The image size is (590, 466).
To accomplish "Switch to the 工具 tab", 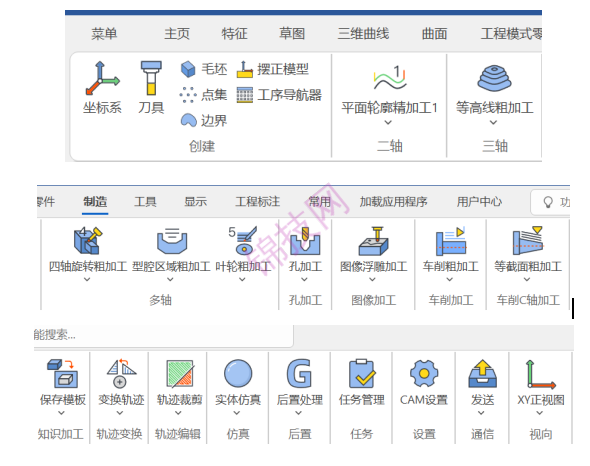I will 145,202.
